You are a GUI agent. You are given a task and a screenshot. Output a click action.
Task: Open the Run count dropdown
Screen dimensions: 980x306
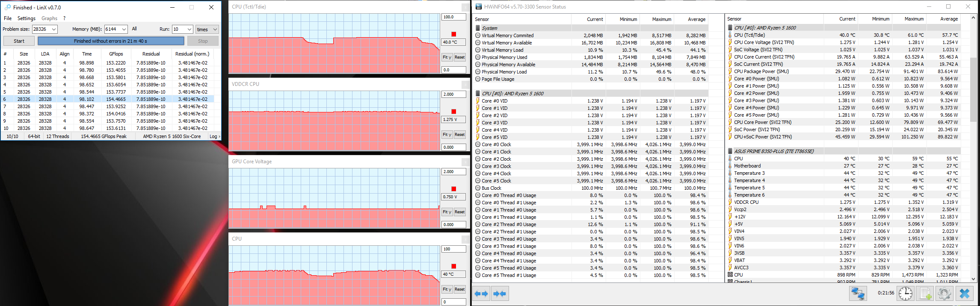[189, 29]
